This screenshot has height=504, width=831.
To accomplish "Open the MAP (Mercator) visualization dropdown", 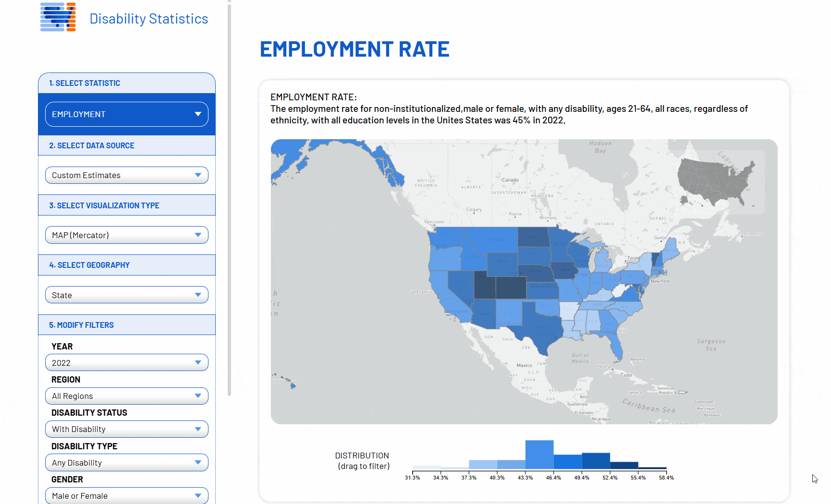I will pyautogui.click(x=127, y=235).
